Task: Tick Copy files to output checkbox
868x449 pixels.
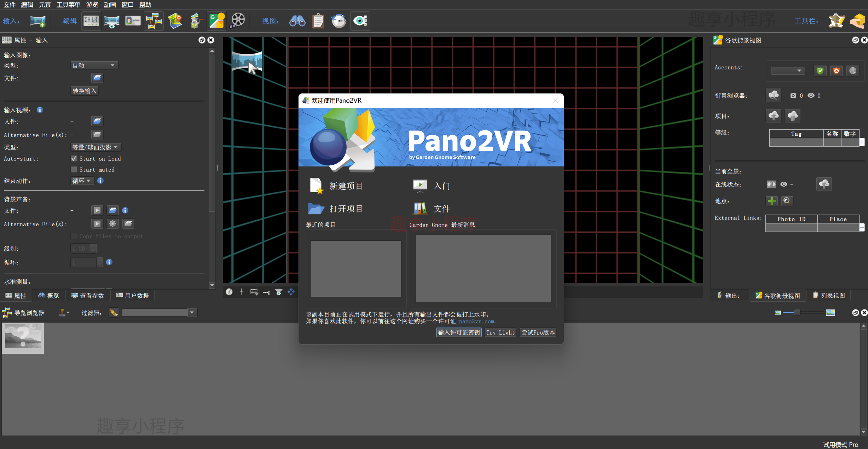Action: [x=74, y=236]
